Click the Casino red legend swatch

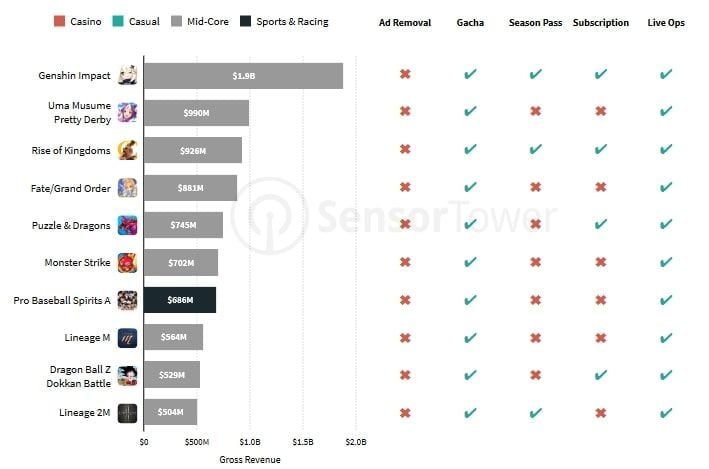[x=59, y=21]
